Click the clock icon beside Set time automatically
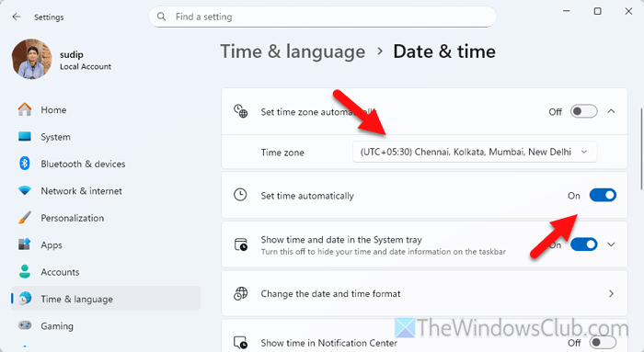This screenshot has height=352, width=644. pyautogui.click(x=240, y=195)
